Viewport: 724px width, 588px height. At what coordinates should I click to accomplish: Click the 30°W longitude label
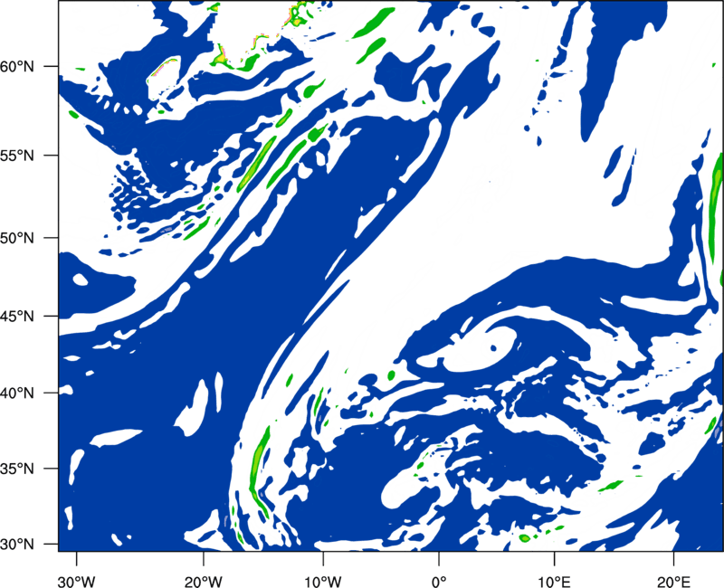coord(77,581)
